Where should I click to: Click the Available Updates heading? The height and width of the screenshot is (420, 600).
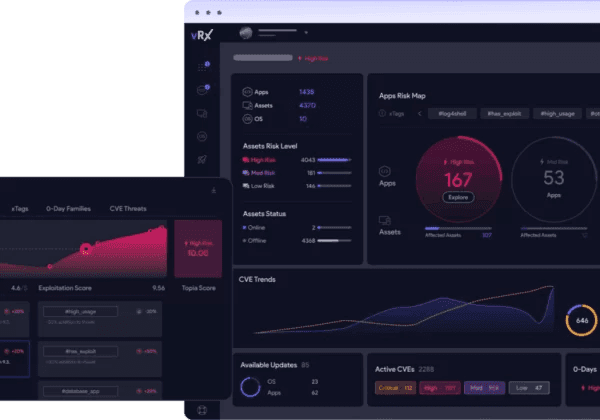point(269,365)
